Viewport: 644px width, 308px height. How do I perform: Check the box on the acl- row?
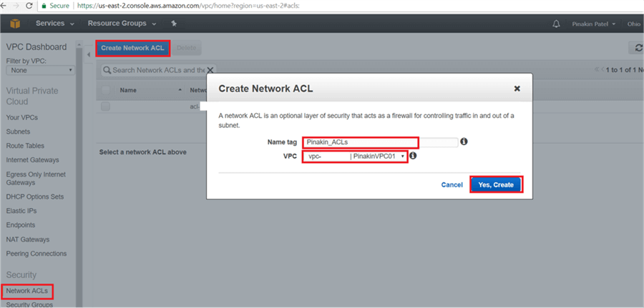(106, 106)
